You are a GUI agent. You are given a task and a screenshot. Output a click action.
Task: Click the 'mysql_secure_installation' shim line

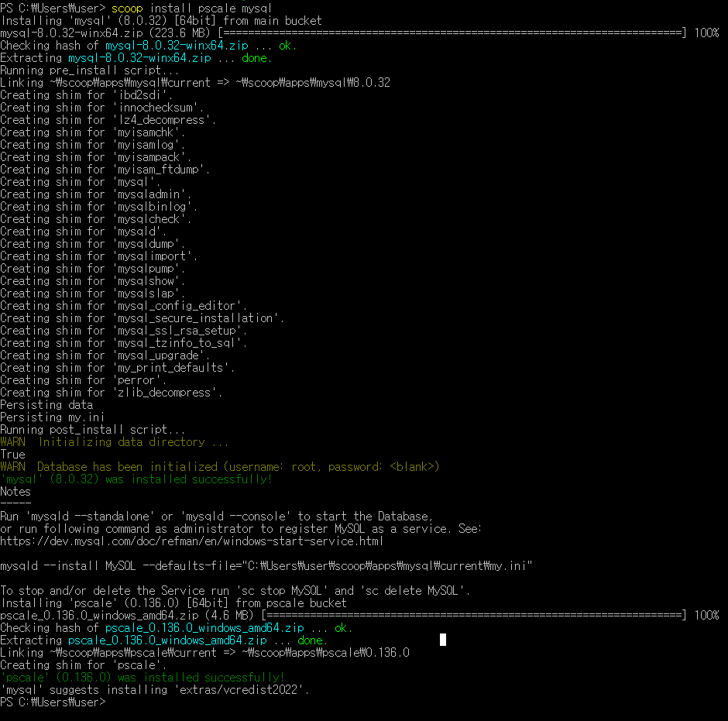point(142,318)
